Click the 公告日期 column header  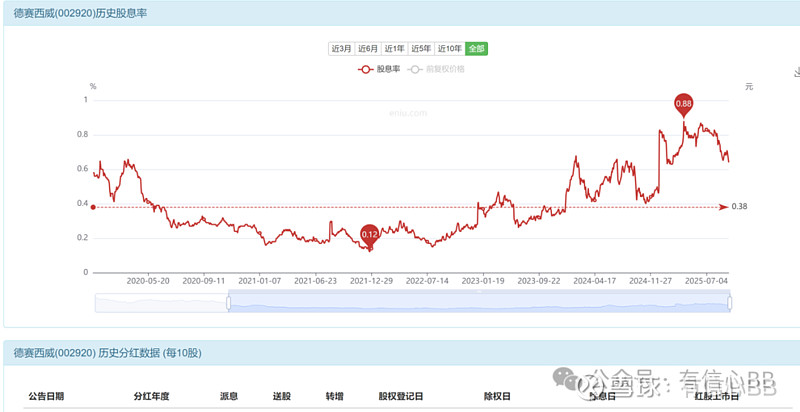46,396
